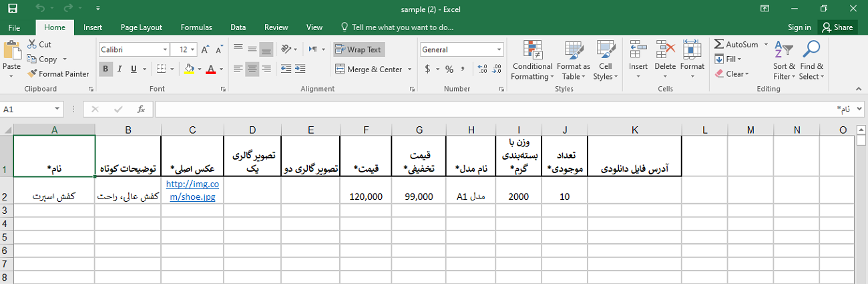Switch to the Data tab
Image resolution: width=868 pixels, height=284 pixels.
click(238, 27)
